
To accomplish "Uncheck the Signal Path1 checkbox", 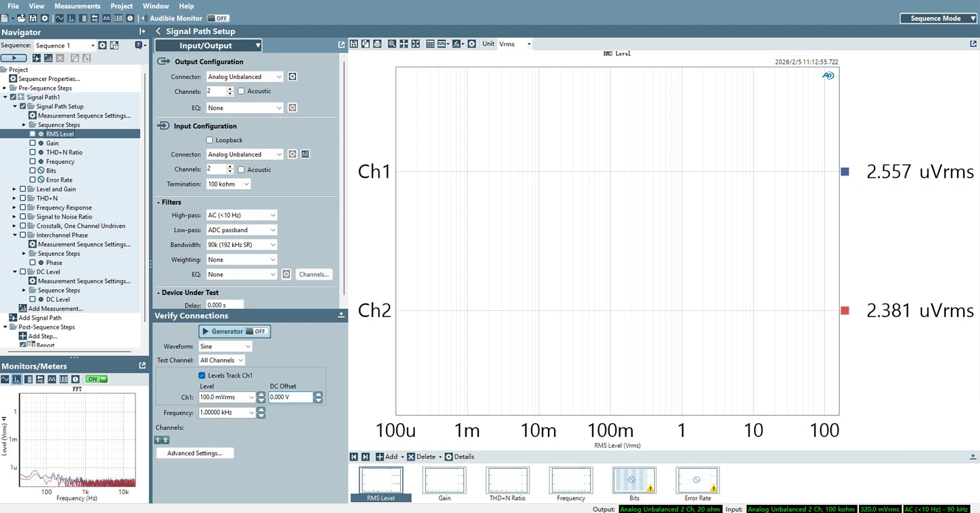I will tap(14, 97).
